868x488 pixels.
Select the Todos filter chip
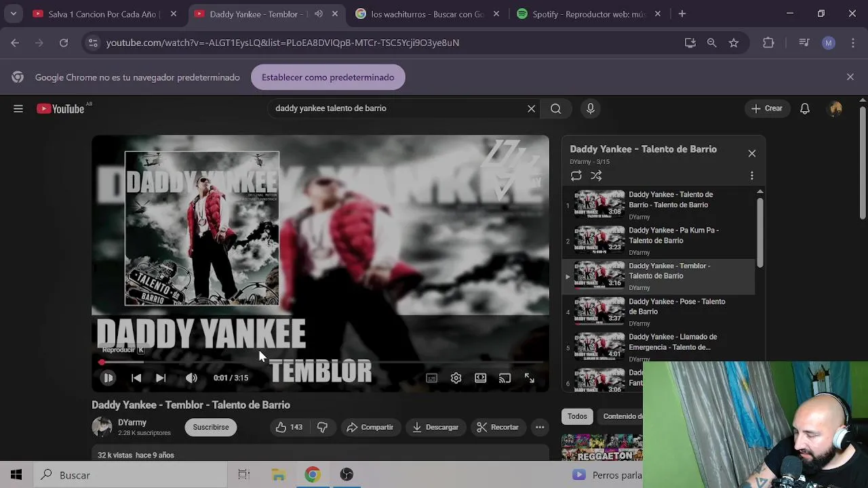tap(577, 416)
